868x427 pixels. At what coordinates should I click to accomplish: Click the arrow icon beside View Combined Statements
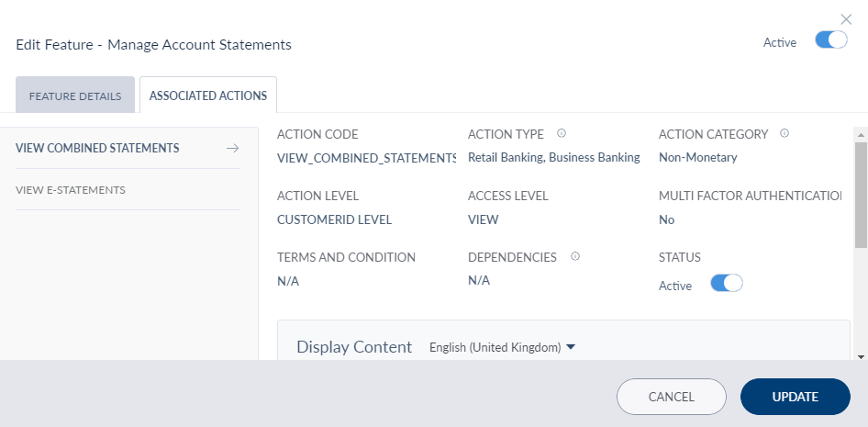[232, 149]
